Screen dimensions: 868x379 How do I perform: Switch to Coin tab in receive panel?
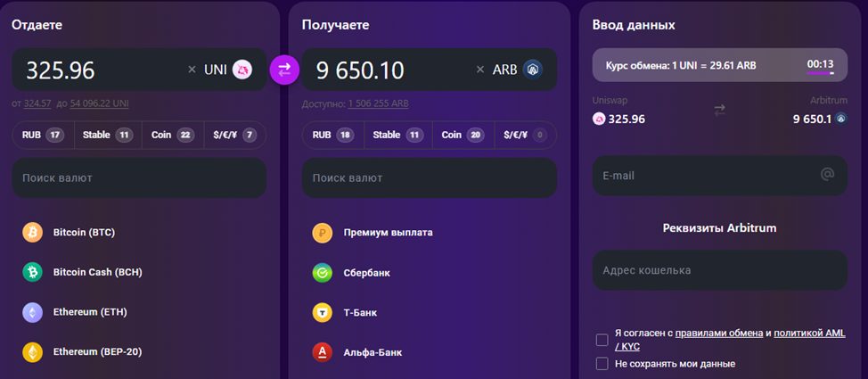(x=462, y=136)
